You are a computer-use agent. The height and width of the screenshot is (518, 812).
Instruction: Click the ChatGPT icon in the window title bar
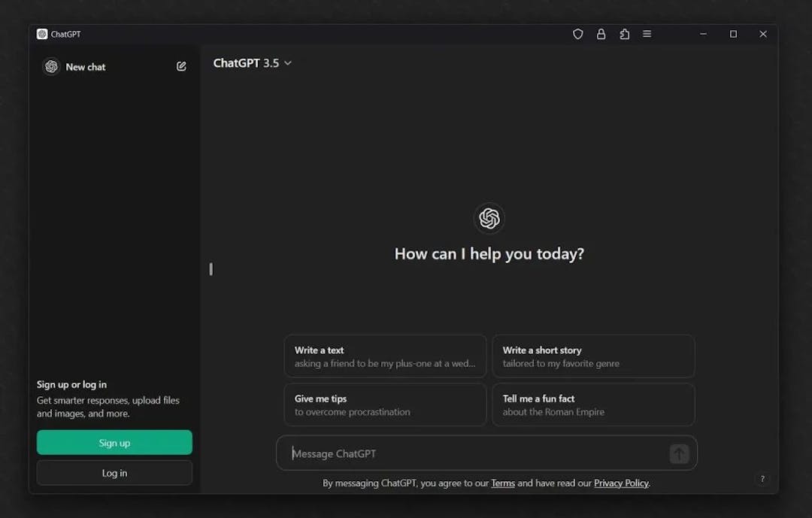[44, 34]
